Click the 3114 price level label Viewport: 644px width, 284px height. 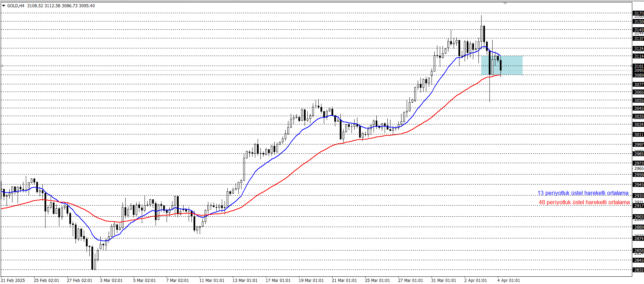638,56
